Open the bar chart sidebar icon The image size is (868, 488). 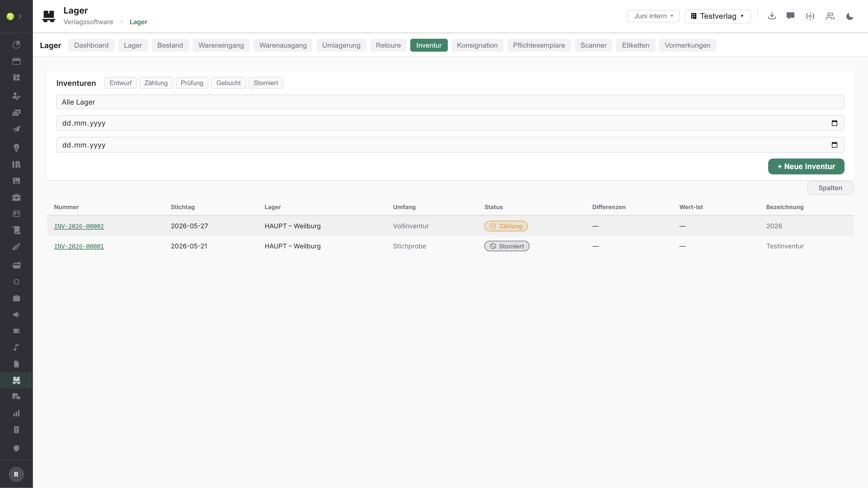pyautogui.click(x=16, y=413)
